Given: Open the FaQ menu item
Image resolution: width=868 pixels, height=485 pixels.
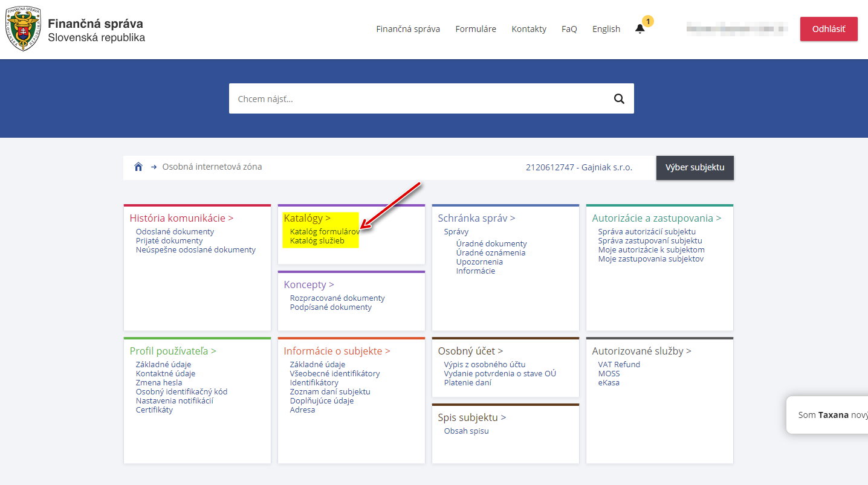Looking at the screenshot, I should coord(569,29).
